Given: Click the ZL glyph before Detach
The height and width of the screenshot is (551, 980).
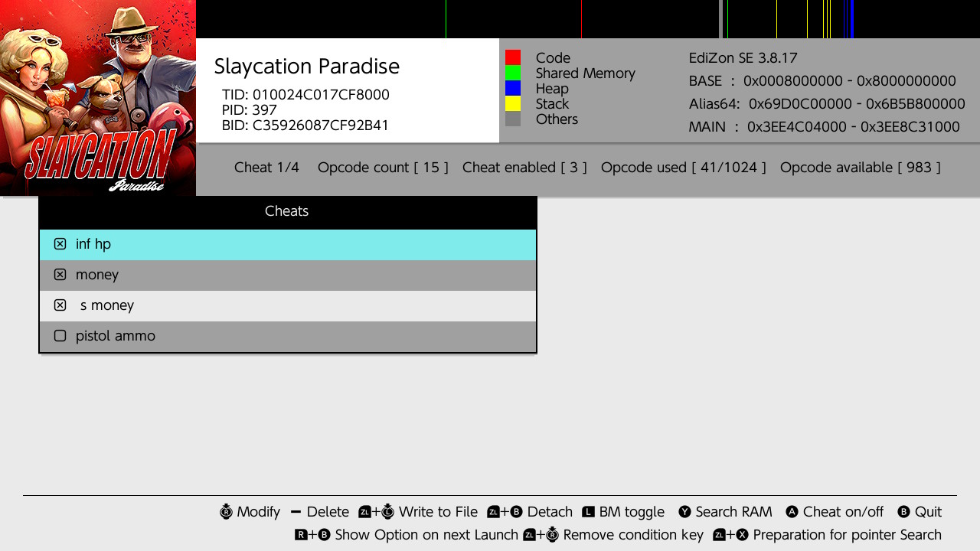Looking at the screenshot, I should 493,512.
